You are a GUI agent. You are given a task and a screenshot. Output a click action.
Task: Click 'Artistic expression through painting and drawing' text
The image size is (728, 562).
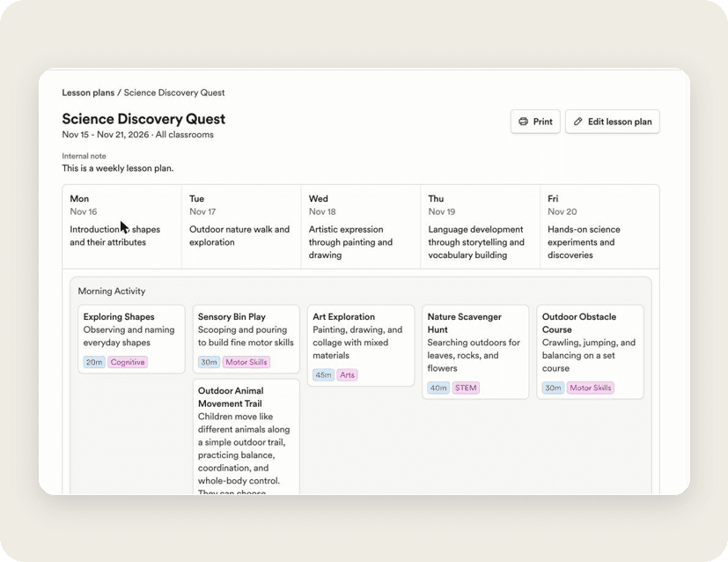351,242
